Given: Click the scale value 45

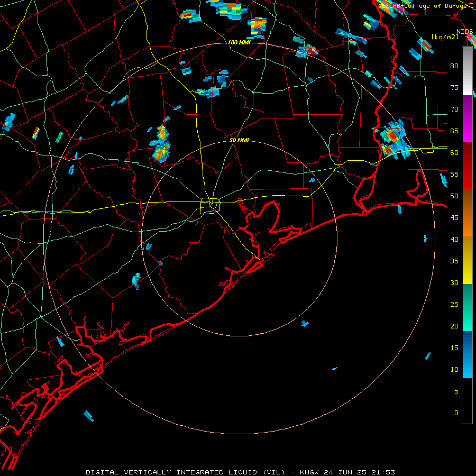Looking at the screenshot, I should click(x=454, y=218).
